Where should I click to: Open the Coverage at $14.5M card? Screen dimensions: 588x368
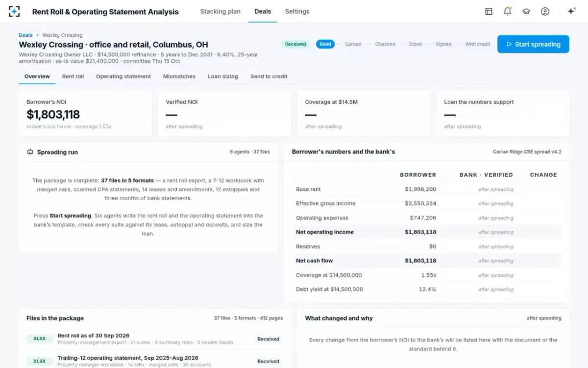[x=364, y=114]
